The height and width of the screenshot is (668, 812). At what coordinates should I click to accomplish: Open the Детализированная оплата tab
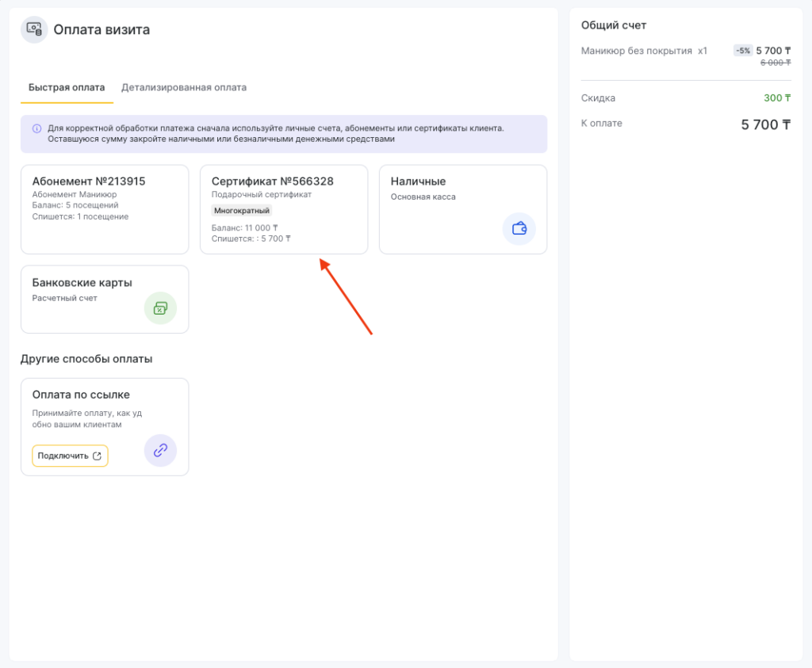pyautogui.click(x=183, y=87)
